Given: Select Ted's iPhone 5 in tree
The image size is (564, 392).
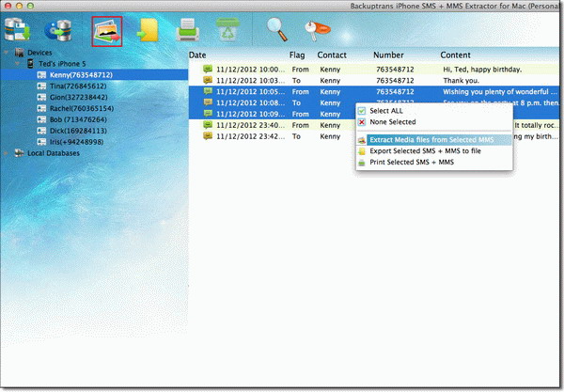Looking at the screenshot, I should click(x=62, y=64).
